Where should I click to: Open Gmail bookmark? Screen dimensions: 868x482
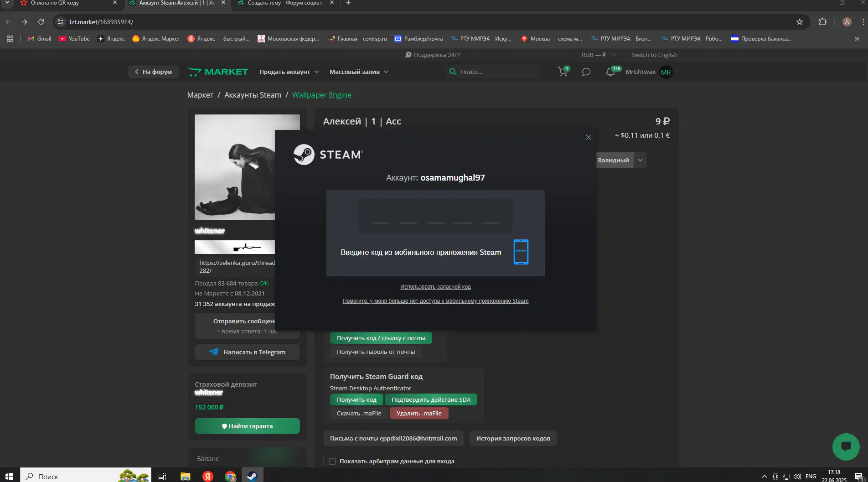39,39
